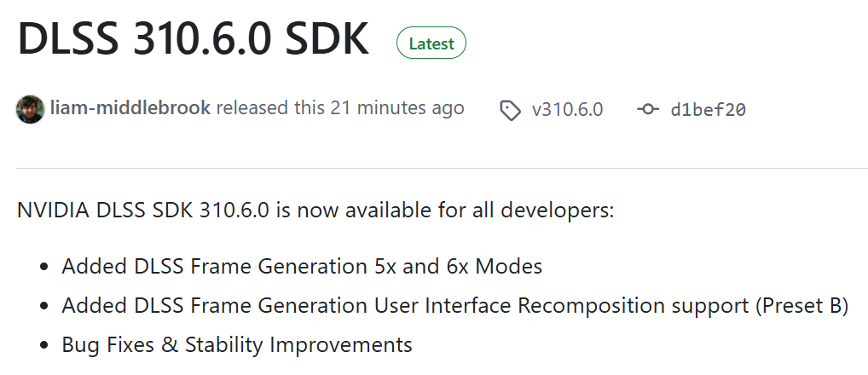Open the liam-middlebrook avatar image
868x375 pixels.
point(30,109)
